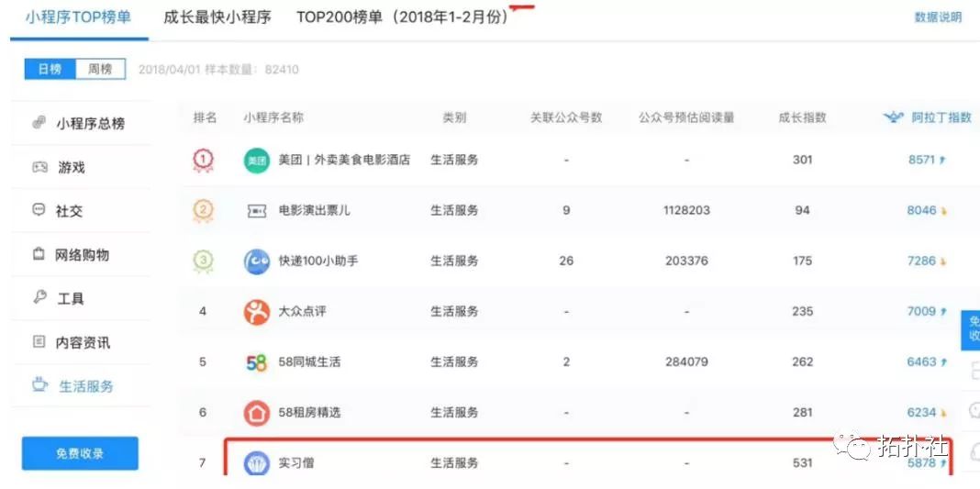Click estimated reads value 203376
980x489 pixels.
pyautogui.click(x=686, y=261)
